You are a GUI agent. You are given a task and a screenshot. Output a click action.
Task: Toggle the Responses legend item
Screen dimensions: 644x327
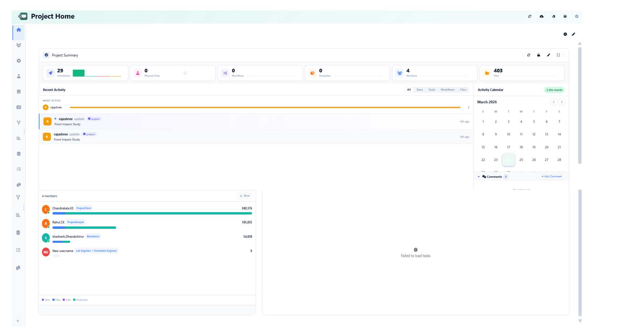[80, 300]
